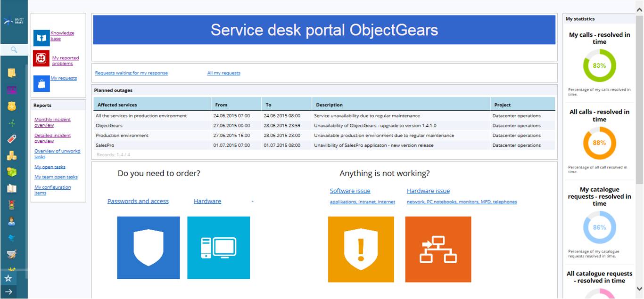644x299 pixels.
Task: Click the page's vertical scrollbar thumb
Action: coord(639,99)
